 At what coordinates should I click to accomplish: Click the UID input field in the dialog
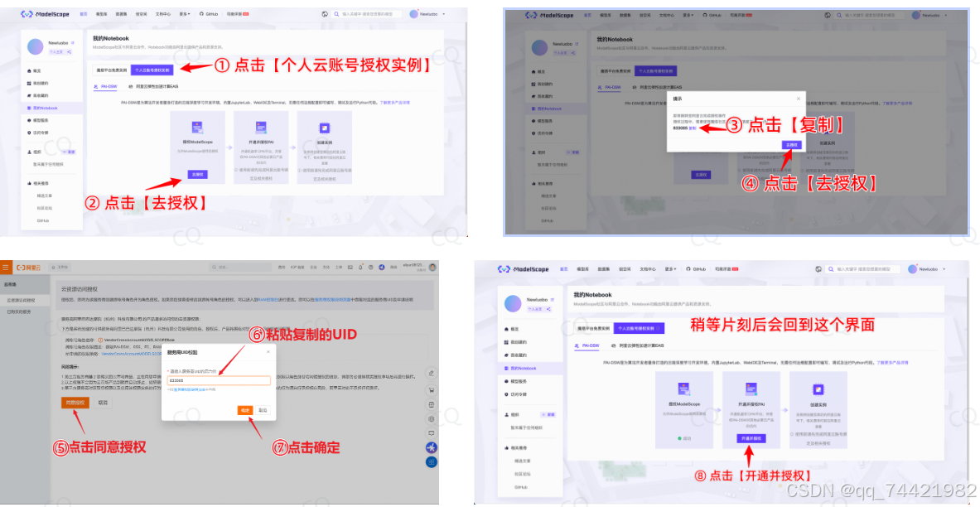tap(218, 380)
